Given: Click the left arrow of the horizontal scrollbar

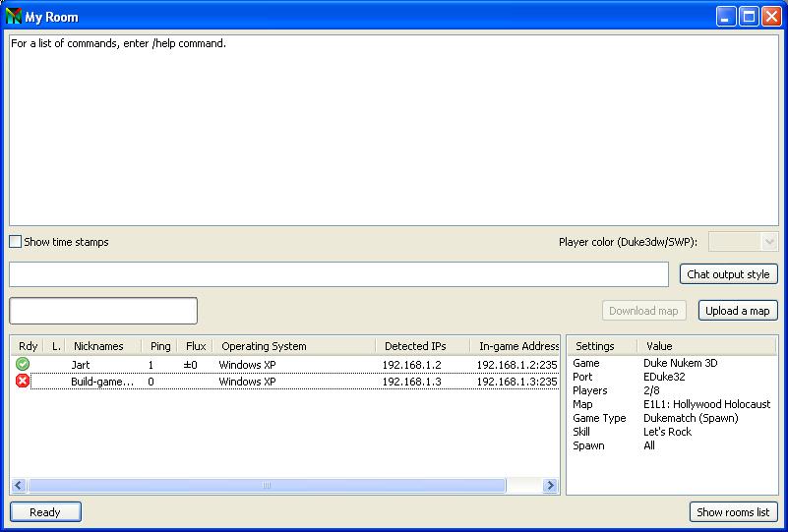Looking at the screenshot, I should [19, 486].
